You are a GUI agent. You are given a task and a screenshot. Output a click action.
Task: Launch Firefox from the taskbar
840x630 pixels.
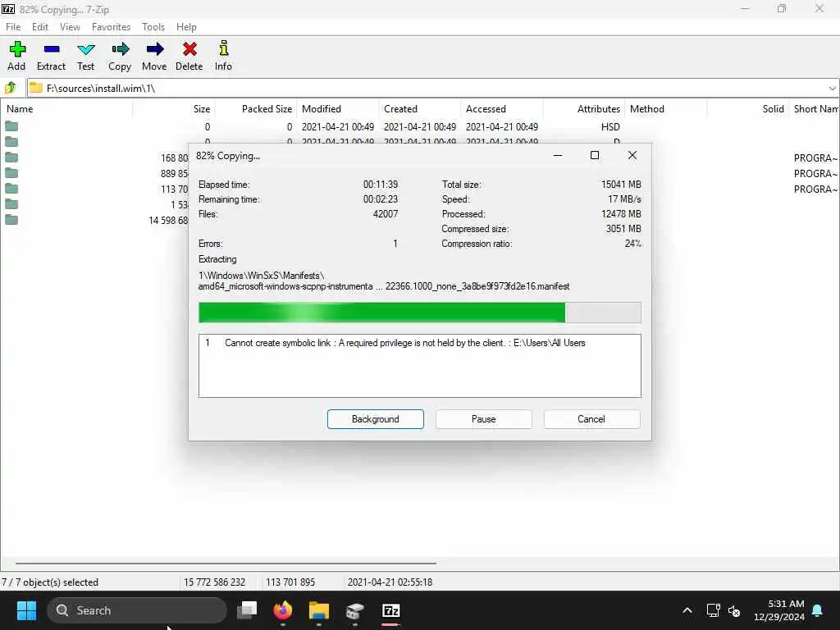(283, 610)
